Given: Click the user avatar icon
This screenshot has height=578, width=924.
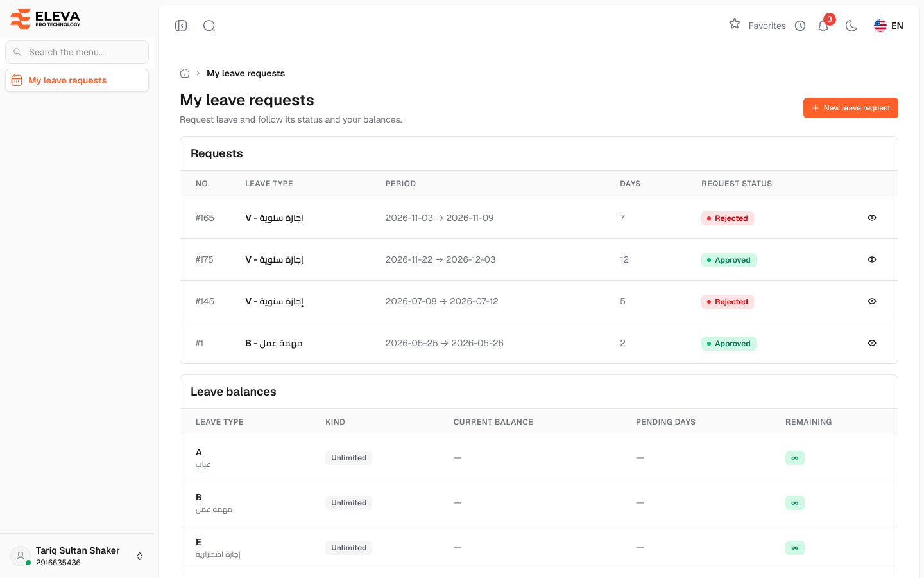Looking at the screenshot, I should coord(21,556).
